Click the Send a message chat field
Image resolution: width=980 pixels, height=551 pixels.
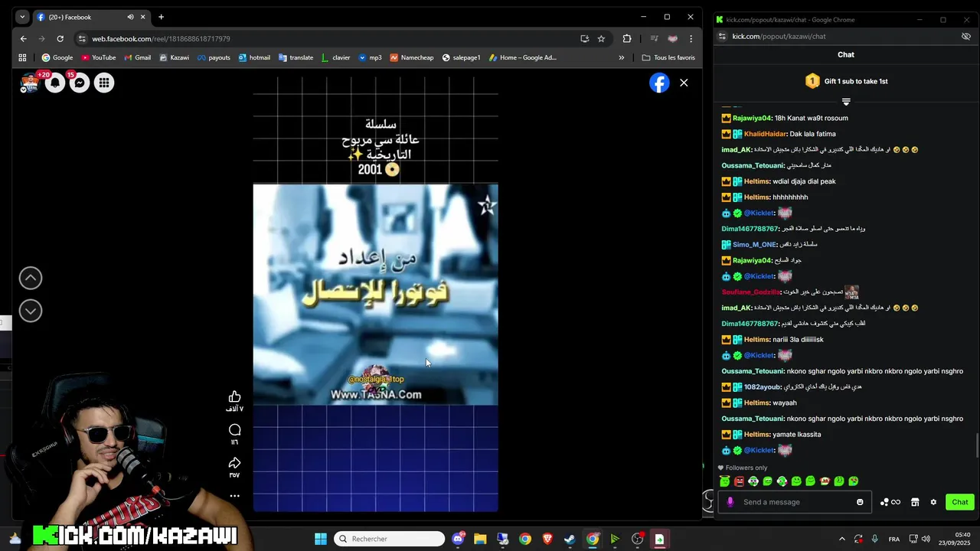click(793, 502)
